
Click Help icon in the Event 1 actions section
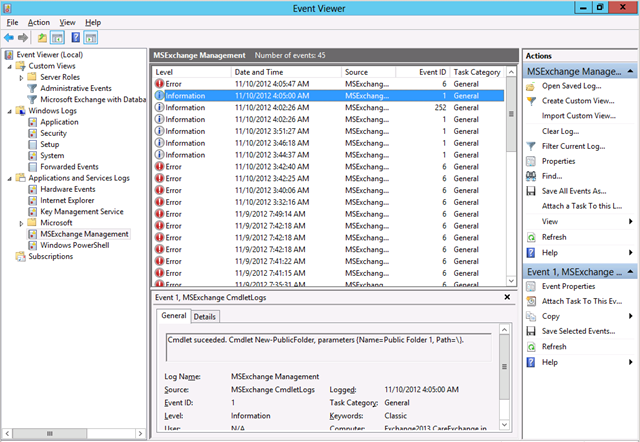point(531,362)
